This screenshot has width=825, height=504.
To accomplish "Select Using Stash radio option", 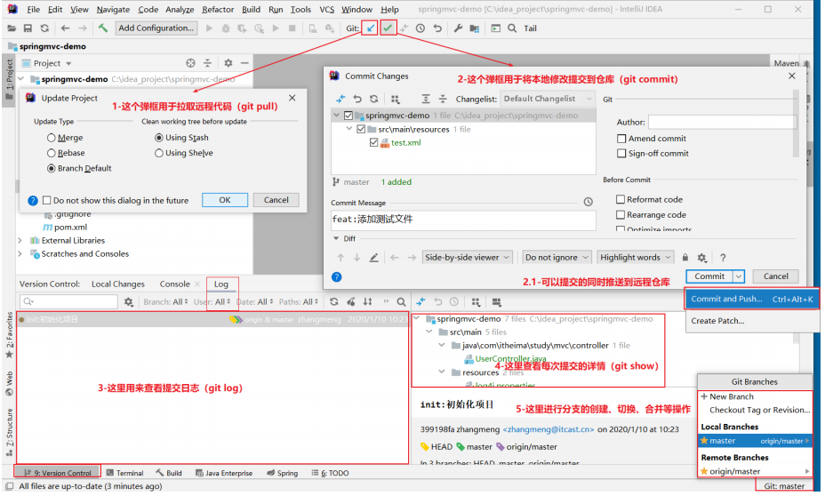I will 159,138.
